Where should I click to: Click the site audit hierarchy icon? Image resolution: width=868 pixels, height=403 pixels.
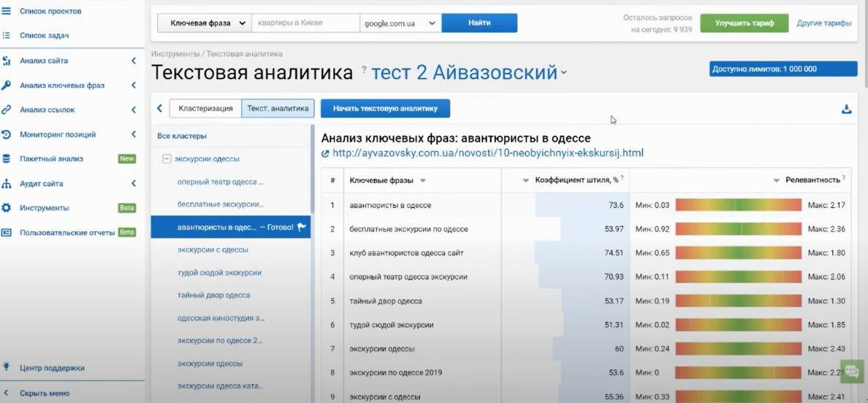[x=6, y=184]
